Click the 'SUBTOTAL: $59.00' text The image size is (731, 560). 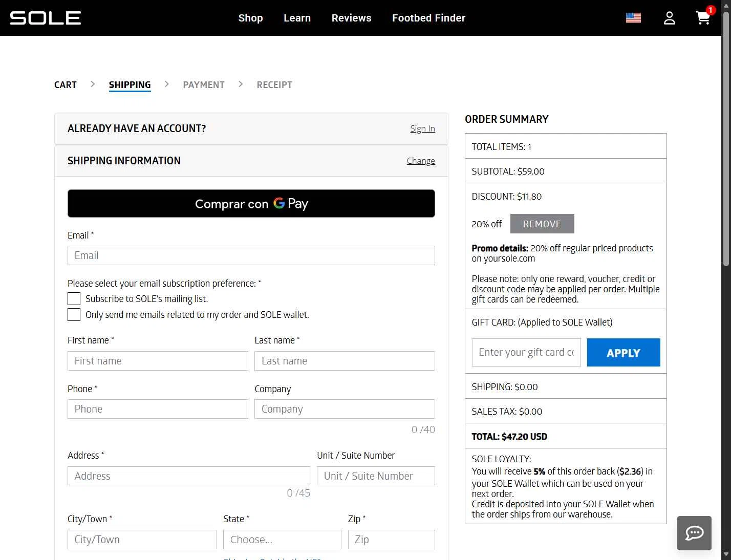click(508, 171)
